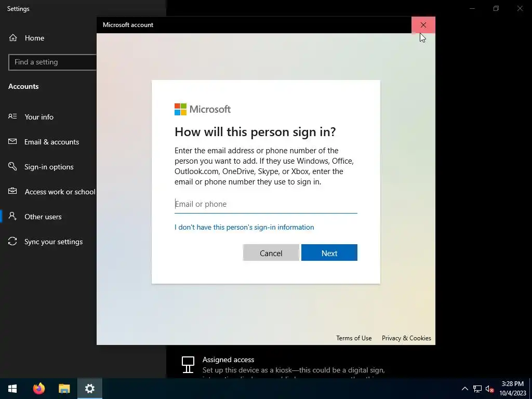The image size is (532, 399).
Task: Restore down the Settings window
Action: (x=496, y=8)
